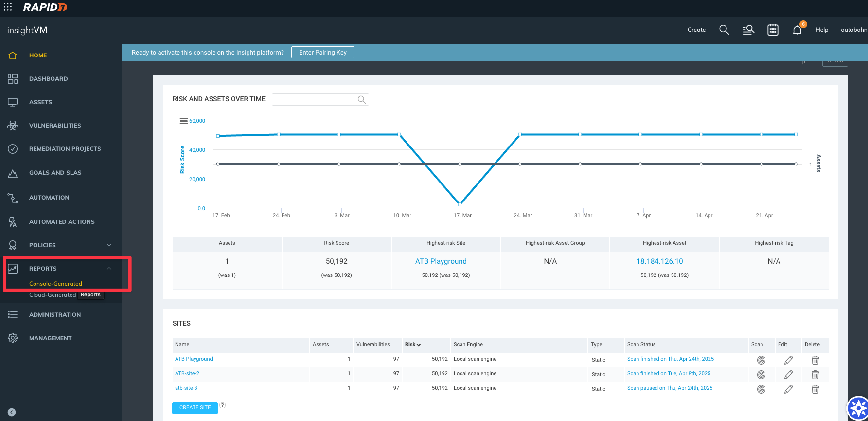Image resolution: width=868 pixels, height=421 pixels.
Task: Open the floating assistant widget icon
Action: [858, 409]
